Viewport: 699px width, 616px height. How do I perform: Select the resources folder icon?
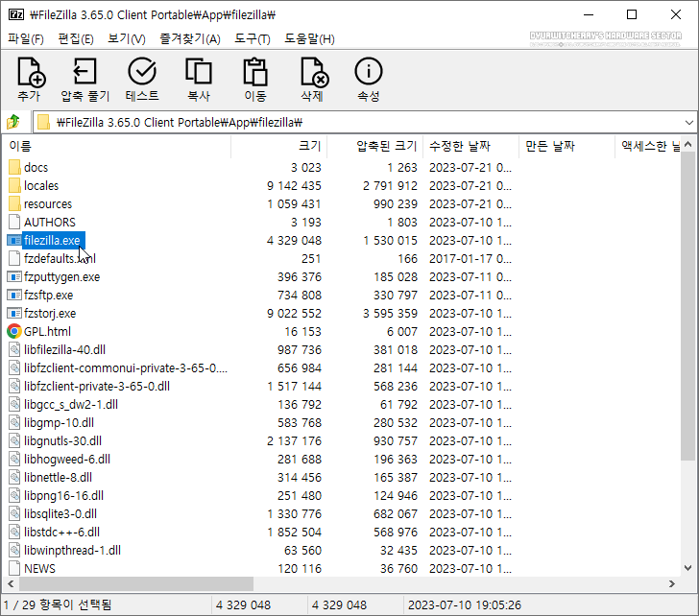(x=14, y=204)
